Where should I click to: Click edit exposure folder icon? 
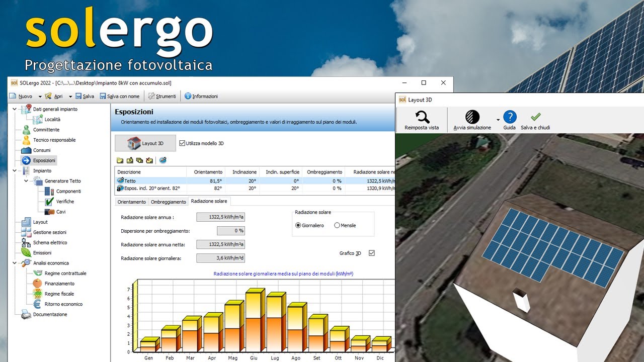click(x=130, y=160)
